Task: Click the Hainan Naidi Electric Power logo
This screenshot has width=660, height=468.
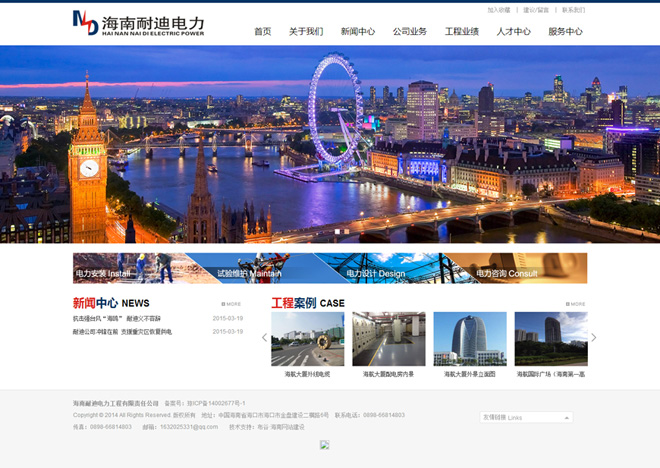Action: [138, 24]
